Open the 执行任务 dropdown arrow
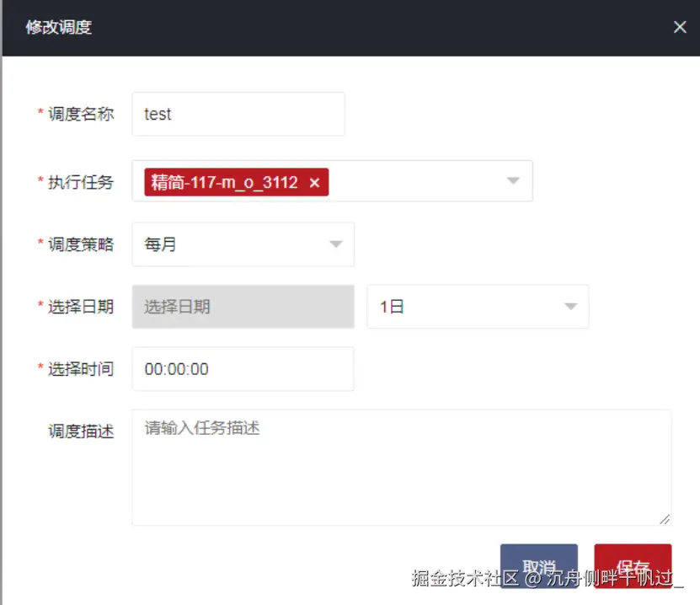This screenshot has width=700, height=605. pos(513,180)
